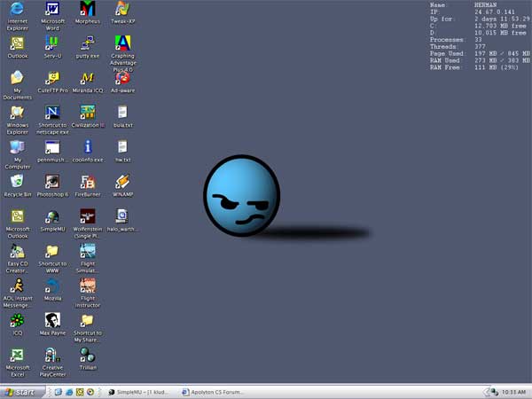Open the Mozilla browser shortcut
This screenshot has height=399, width=532.
pos(52,286)
